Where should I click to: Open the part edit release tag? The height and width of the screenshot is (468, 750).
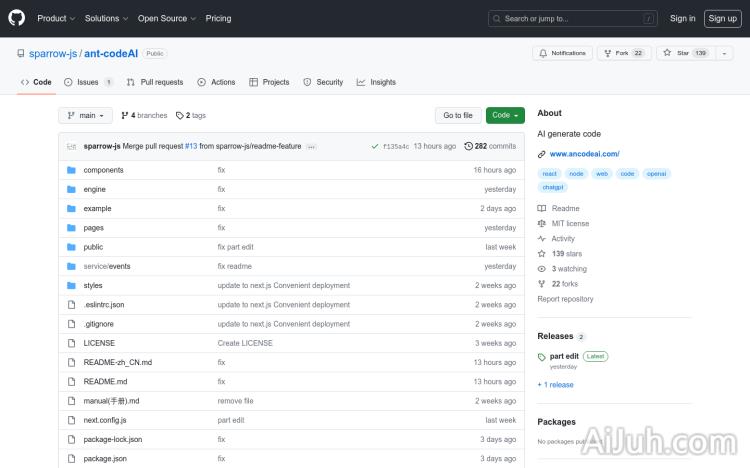click(564, 356)
